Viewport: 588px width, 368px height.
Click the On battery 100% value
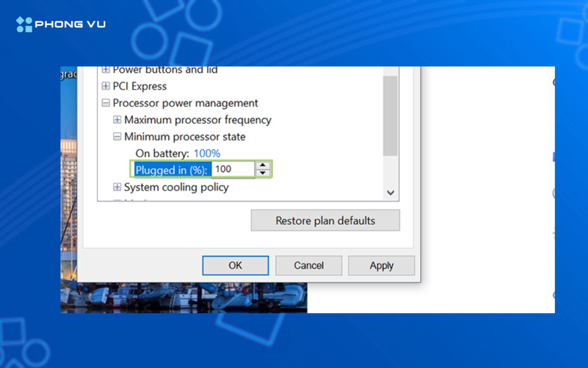pyautogui.click(x=207, y=153)
